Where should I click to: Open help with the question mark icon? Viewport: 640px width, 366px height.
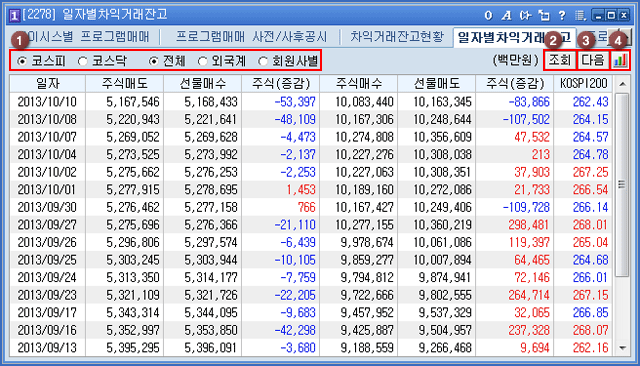point(562,16)
